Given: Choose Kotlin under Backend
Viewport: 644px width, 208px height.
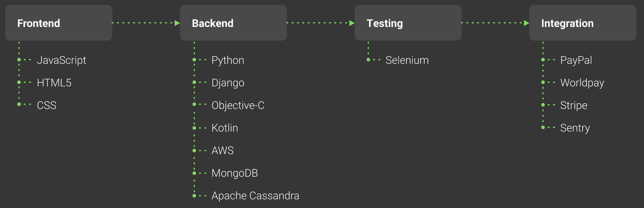Looking at the screenshot, I should [225, 128].
